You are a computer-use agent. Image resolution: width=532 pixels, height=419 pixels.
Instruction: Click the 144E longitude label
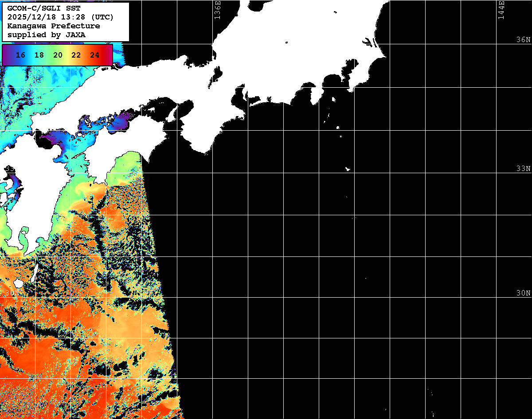501,10
